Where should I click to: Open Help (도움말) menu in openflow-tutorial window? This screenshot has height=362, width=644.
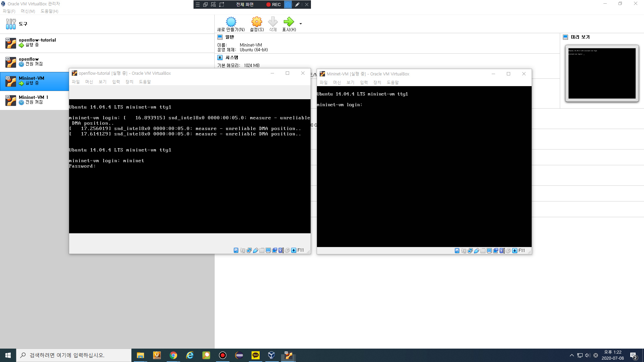pyautogui.click(x=145, y=82)
